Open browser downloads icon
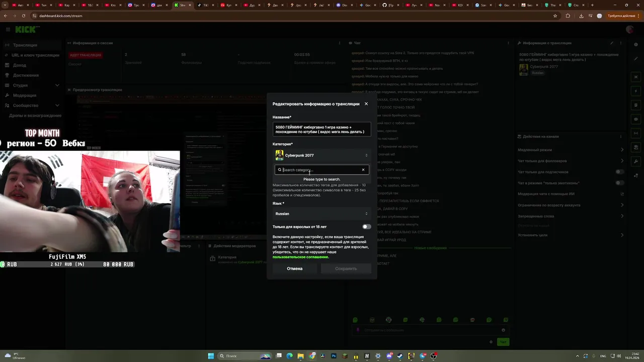This screenshot has height=362, width=644. click(581, 16)
